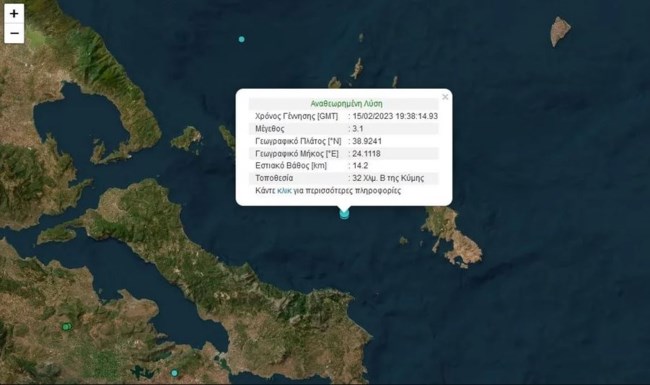Click the small island in the top-right corner
The width and height of the screenshot is (650, 385).
(560, 31)
